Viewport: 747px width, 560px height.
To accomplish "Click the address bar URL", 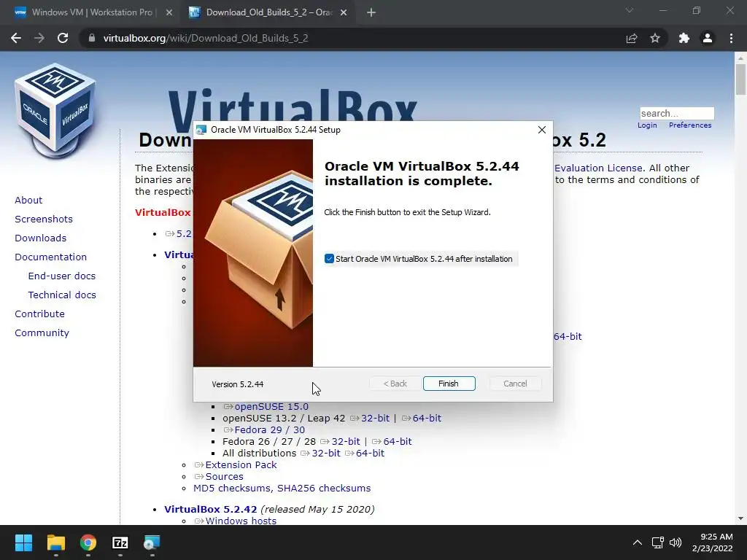I will (x=205, y=38).
